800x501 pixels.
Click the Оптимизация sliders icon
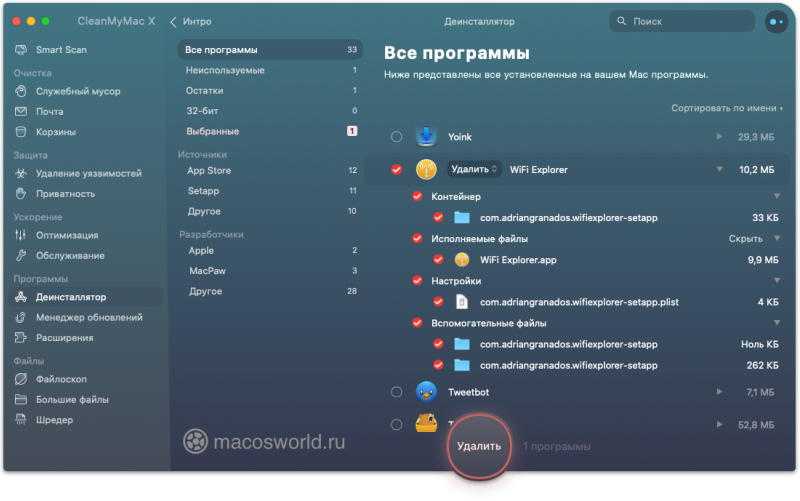point(21,235)
